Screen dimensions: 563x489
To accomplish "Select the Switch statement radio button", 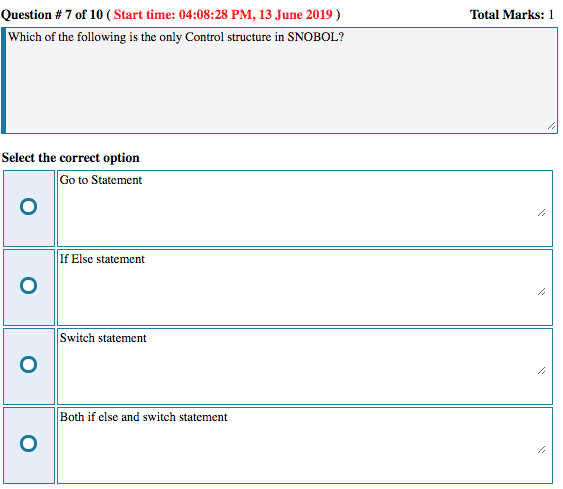I will tap(28, 364).
